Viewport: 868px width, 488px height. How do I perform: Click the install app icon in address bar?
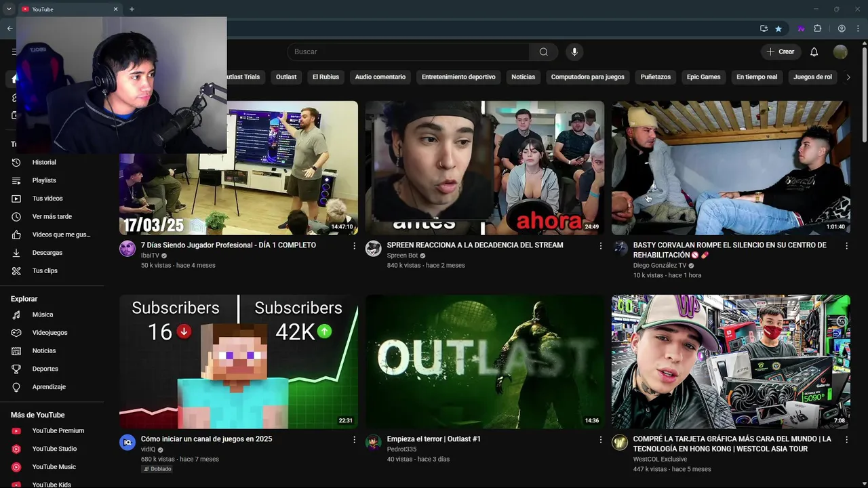[764, 28]
